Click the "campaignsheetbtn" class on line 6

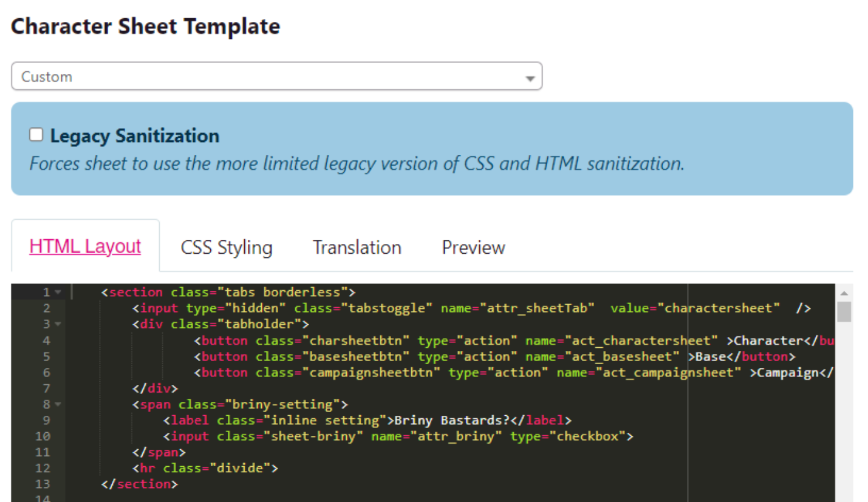(x=375, y=372)
